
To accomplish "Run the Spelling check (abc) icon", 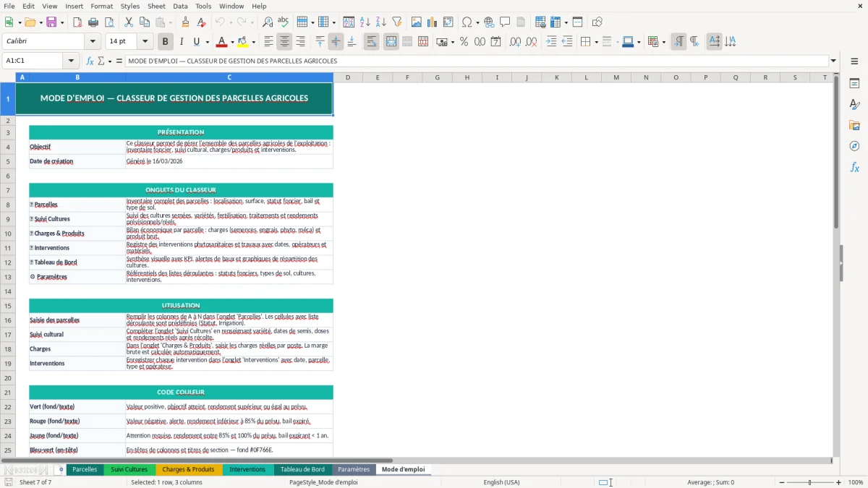I will 284,22.
